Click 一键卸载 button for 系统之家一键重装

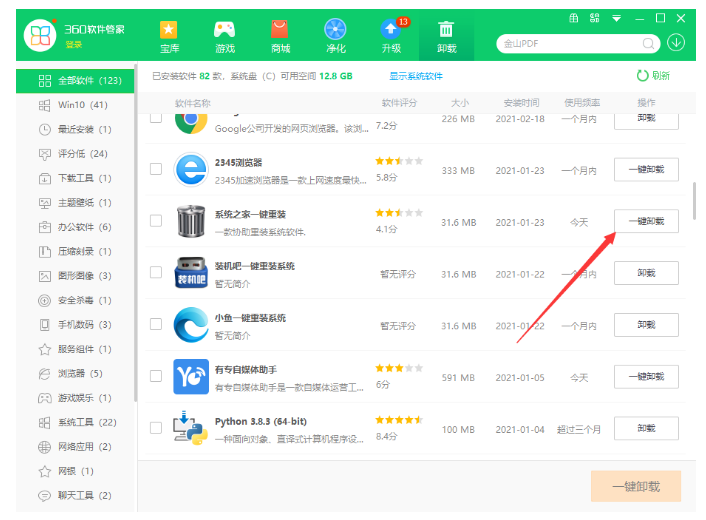[646, 221]
